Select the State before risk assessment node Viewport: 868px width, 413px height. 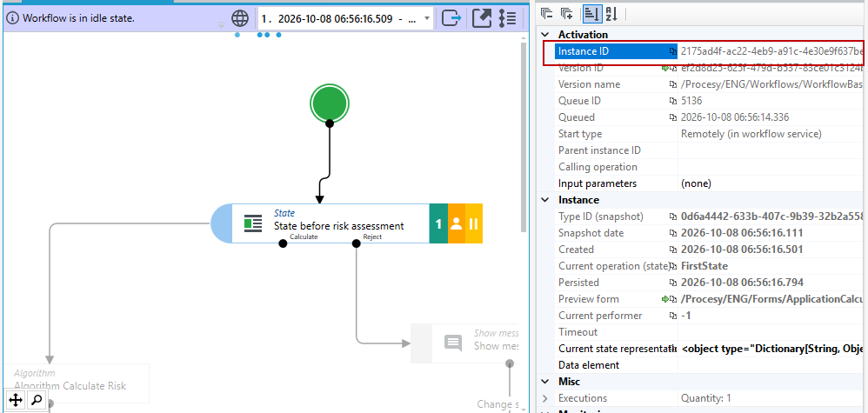tap(347, 223)
